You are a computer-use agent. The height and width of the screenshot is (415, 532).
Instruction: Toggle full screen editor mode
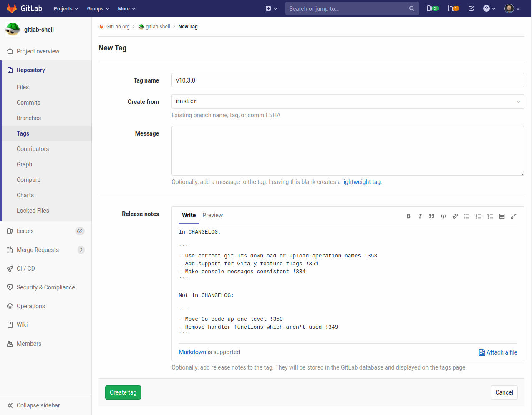[x=514, y=216]
